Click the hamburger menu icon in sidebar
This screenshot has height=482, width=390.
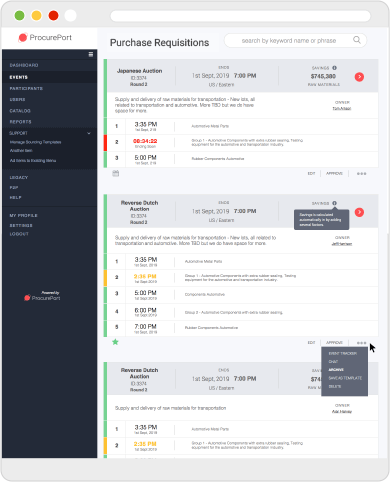[91, 54]
